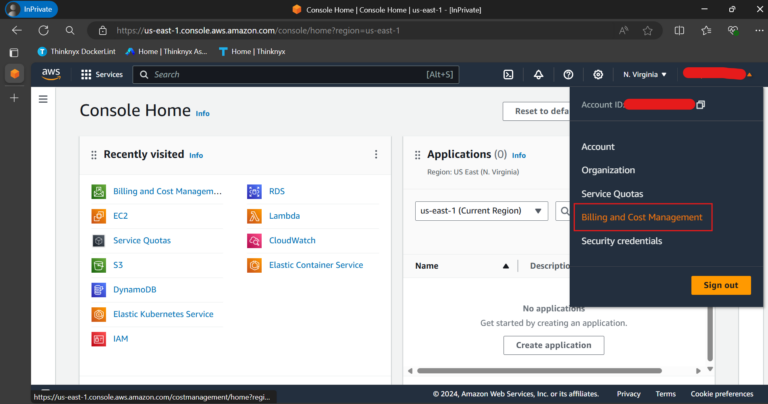Open the Services menu

click(102, 74)
